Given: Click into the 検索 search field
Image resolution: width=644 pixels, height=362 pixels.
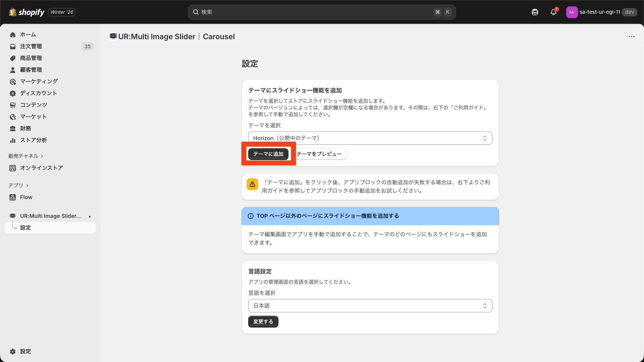Looking at the screenshot, I should (x=322, y=12).
